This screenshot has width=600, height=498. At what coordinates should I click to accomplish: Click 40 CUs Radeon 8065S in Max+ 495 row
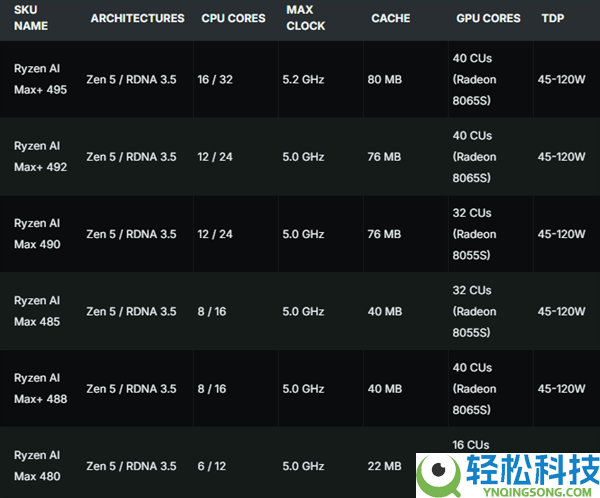coord(474,79)
